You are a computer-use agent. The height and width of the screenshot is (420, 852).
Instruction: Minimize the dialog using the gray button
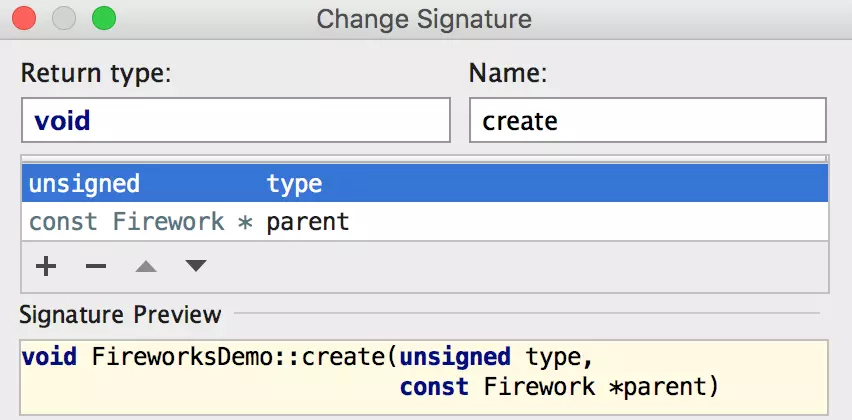[x=63, y=18]
